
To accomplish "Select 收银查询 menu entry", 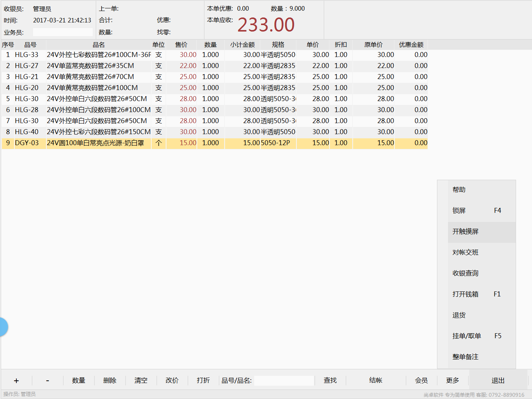I will click(x=465, y=273).
